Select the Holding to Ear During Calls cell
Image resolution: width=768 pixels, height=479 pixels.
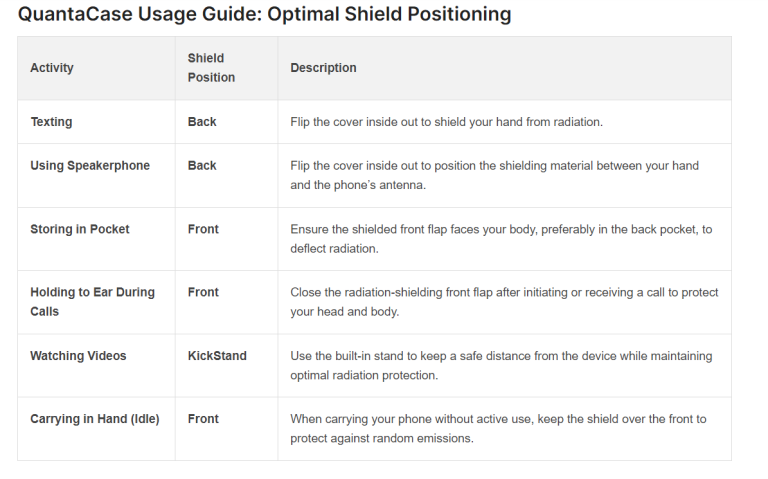[x=92, y=302]
